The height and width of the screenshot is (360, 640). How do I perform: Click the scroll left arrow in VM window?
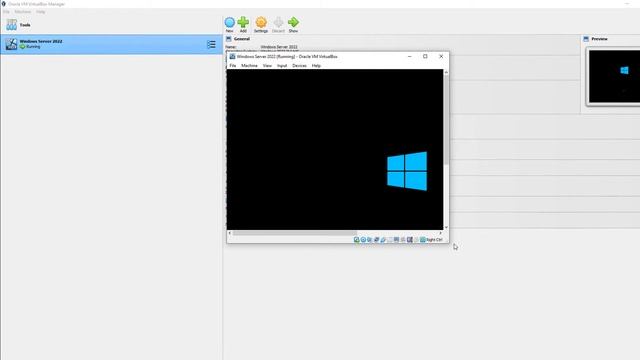tap(229, 233)
